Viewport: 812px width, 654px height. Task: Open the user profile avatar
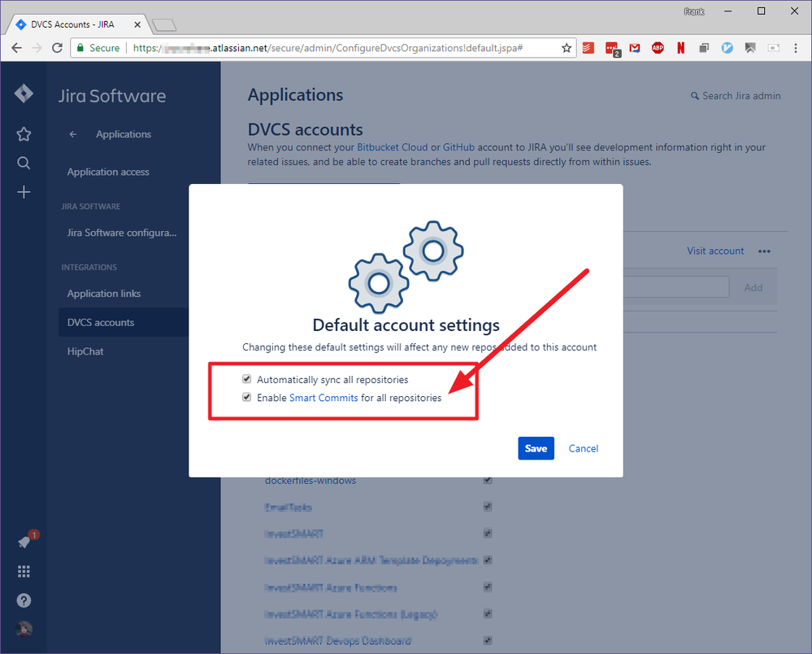(24, 630)
